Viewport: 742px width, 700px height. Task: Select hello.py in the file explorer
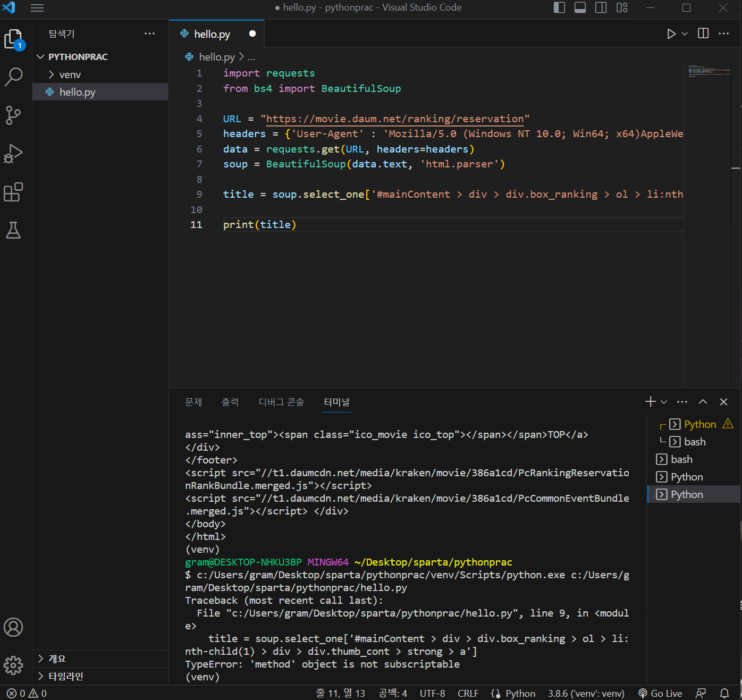(100, 92)
